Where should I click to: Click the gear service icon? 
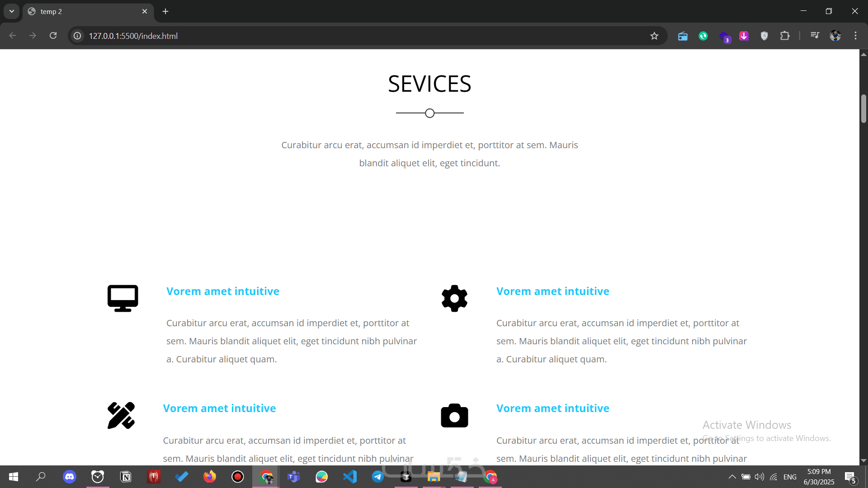[x=454, y=298]
